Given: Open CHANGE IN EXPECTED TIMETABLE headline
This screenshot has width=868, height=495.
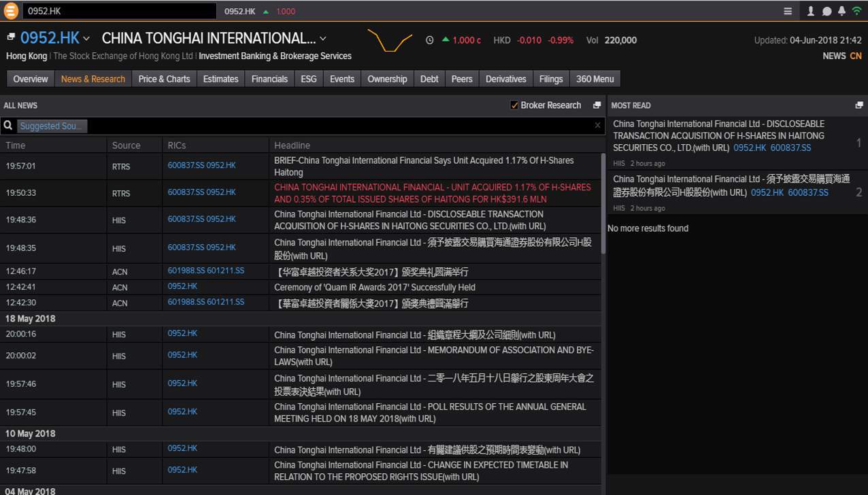Looking at the screenshot, I should tap(421, 471).
